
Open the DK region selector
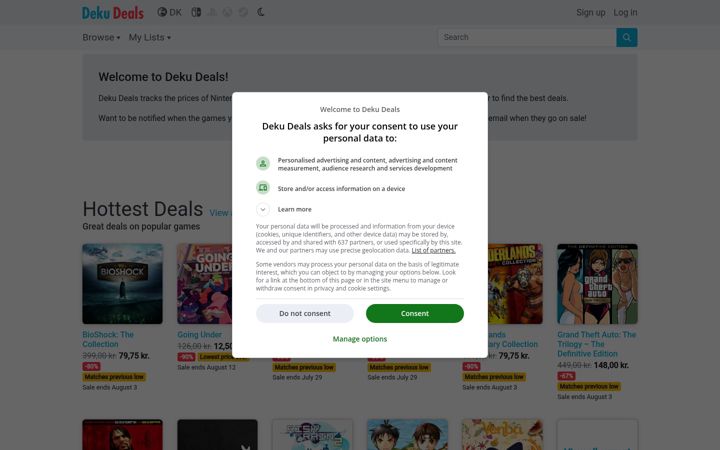point(169,12)
